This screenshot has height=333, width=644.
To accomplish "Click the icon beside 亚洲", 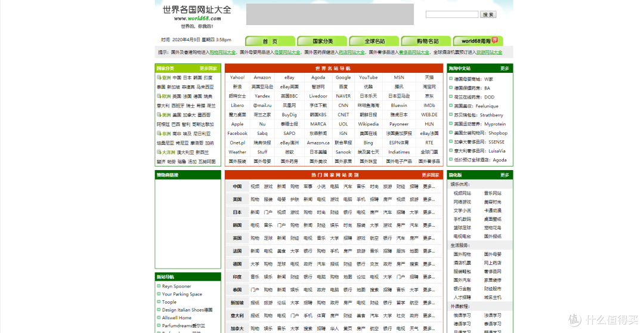I will pyautogui.click(x=159, y=78).
